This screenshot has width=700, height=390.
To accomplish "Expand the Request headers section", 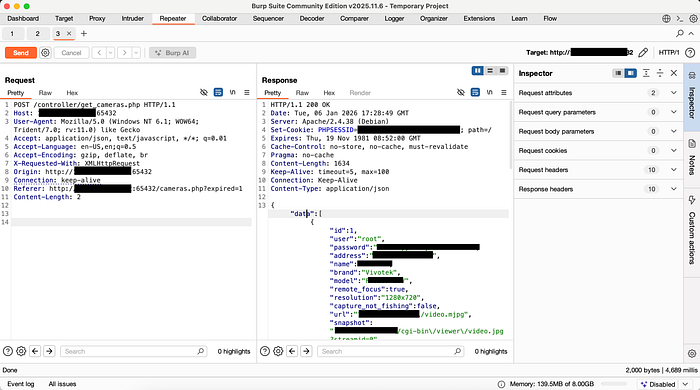I will pos(598,170).
